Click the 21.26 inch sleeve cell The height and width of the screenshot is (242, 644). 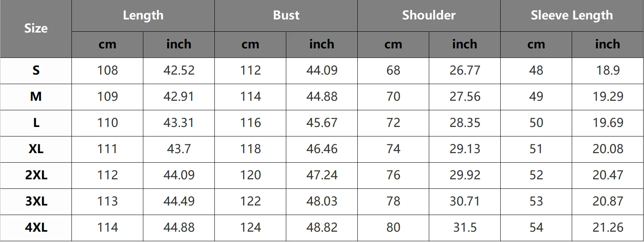click(x=607, y=228)
